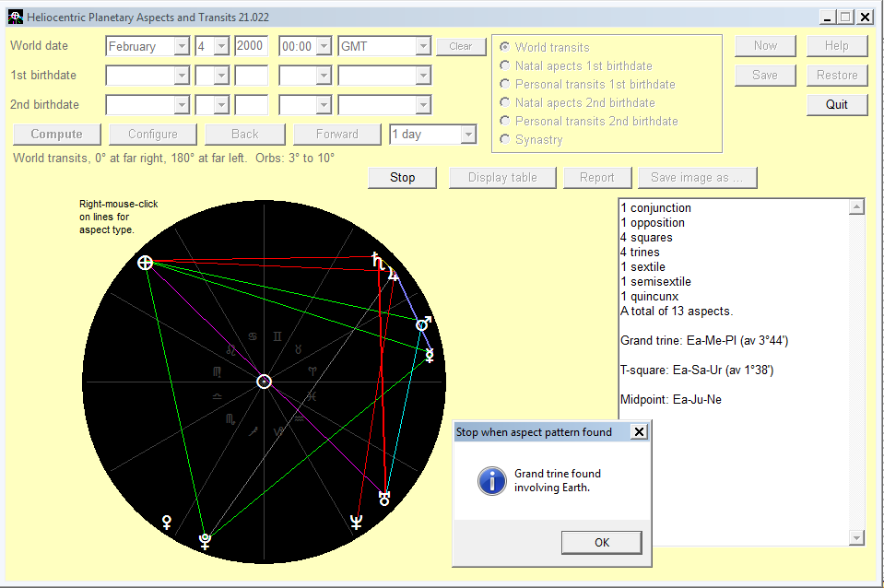Select Natal aspects 1st birthdate option

pos(504,65)
